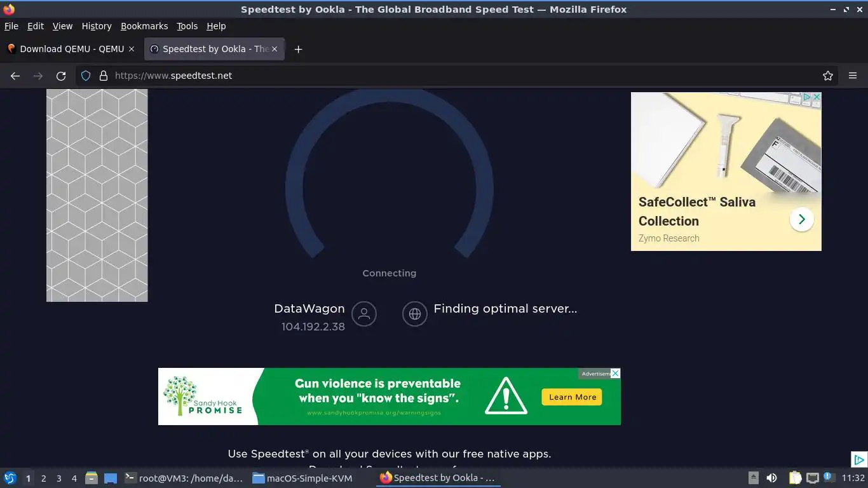Open file manager icon in taskbar

coord(92,478)
